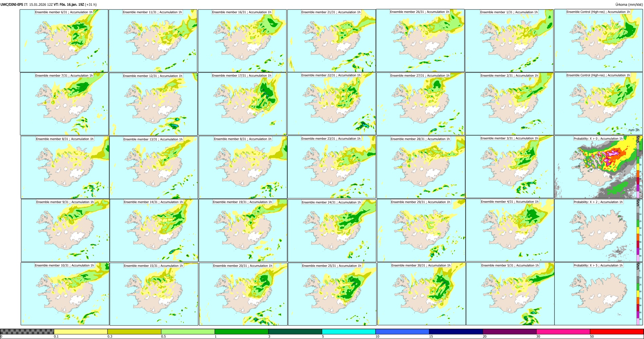The width and height of the screenshot is (644, 339).
Task: Click the 'Úrkoma (mm/klst)' unit label
Action: click(x=629, y=5)
